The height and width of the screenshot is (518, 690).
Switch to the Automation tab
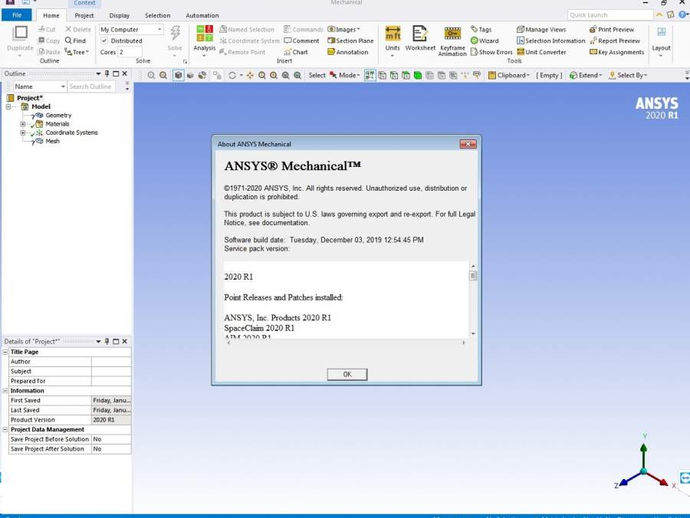(202, 15)
